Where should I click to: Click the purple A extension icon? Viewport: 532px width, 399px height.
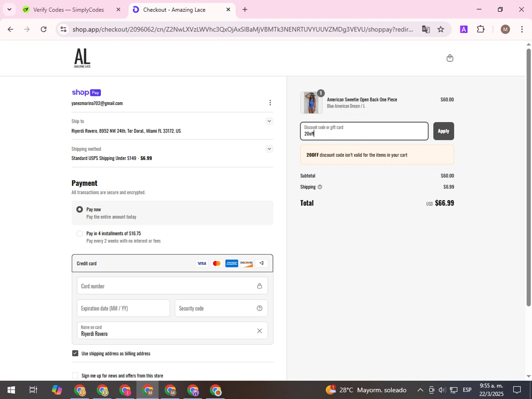click(x=464, y=29)
